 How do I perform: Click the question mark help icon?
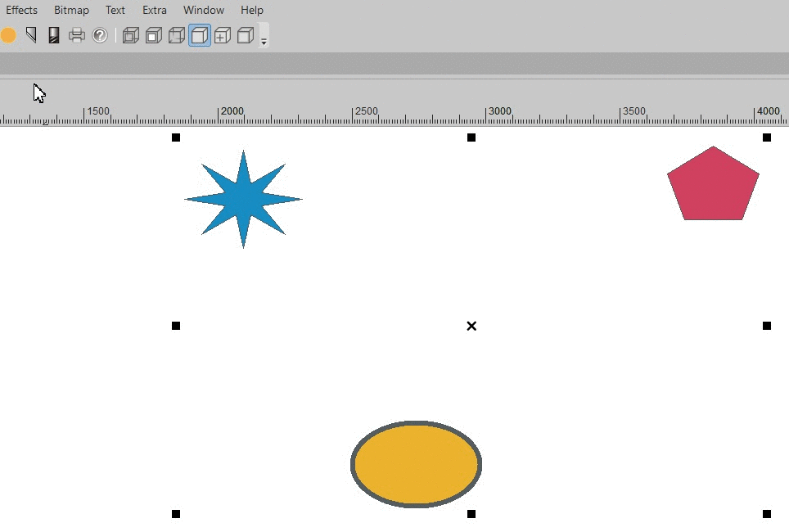100,35
